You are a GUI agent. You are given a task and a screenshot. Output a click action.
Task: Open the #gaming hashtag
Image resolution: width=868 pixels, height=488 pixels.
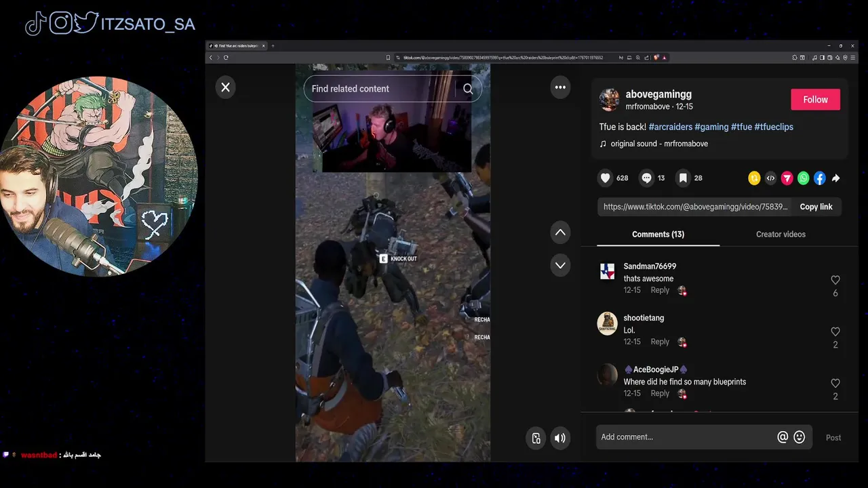coord(711,127)
